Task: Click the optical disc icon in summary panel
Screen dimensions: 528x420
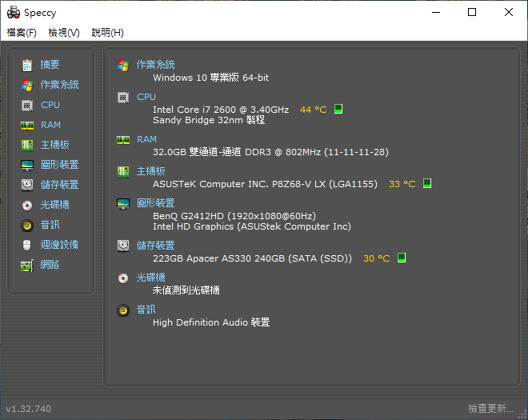Action: [x=123, y=278]
